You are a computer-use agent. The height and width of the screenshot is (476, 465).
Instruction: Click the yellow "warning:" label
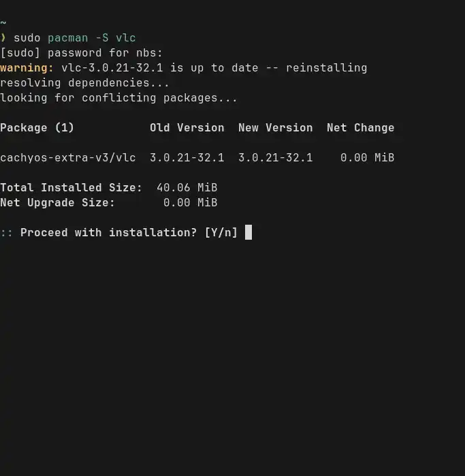coord(27,68)
